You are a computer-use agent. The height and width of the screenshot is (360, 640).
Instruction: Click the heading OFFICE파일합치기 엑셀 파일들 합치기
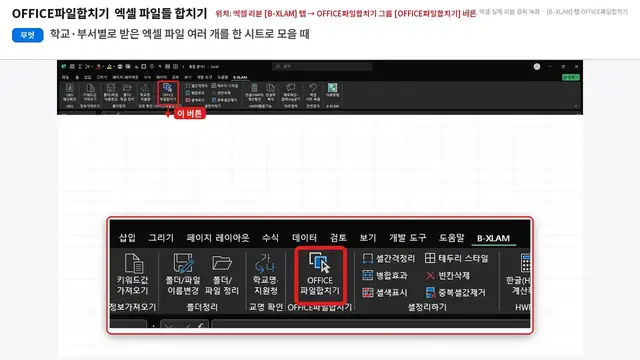tap(109, 13)
